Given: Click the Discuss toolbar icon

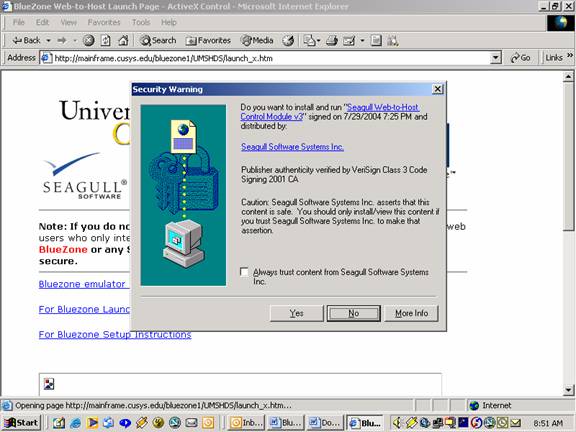Looking at the screenshot, I should [x=376, y=40].
